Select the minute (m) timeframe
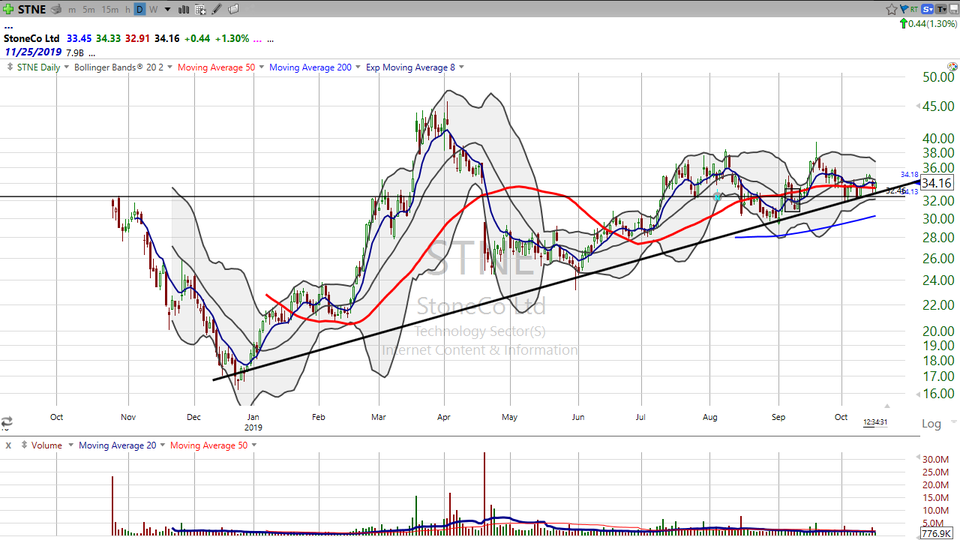Image resolution: width=960 pixels, height=540 pixels. coord(72,10)
